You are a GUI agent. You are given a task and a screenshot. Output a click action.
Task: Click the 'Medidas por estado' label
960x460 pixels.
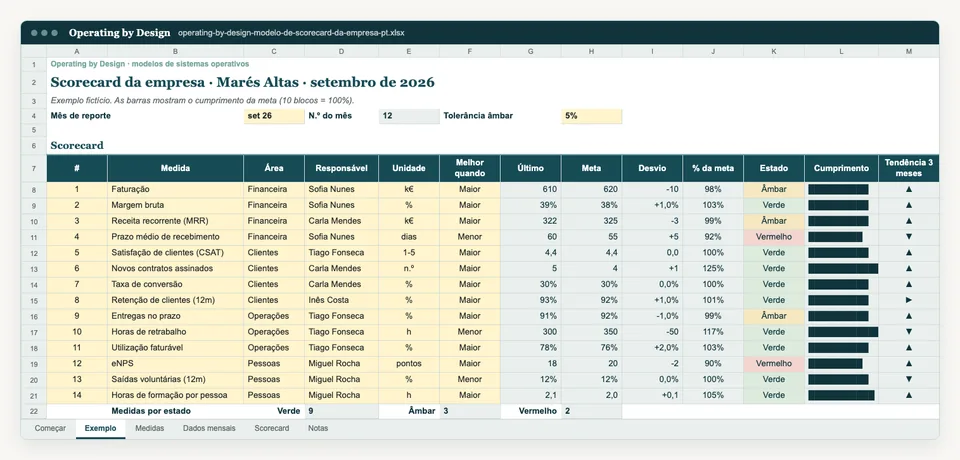coord(151,411)
